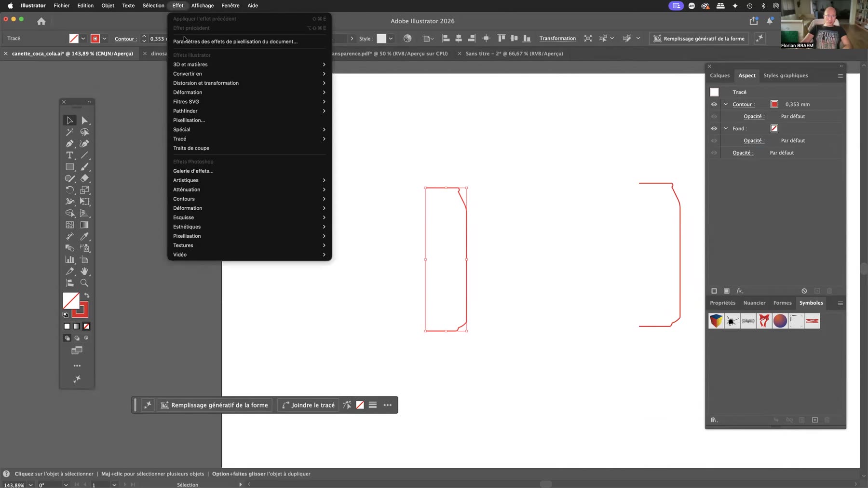Switch to the Nuancier tab
Screen dimensions: 868x488
(754, 303)
